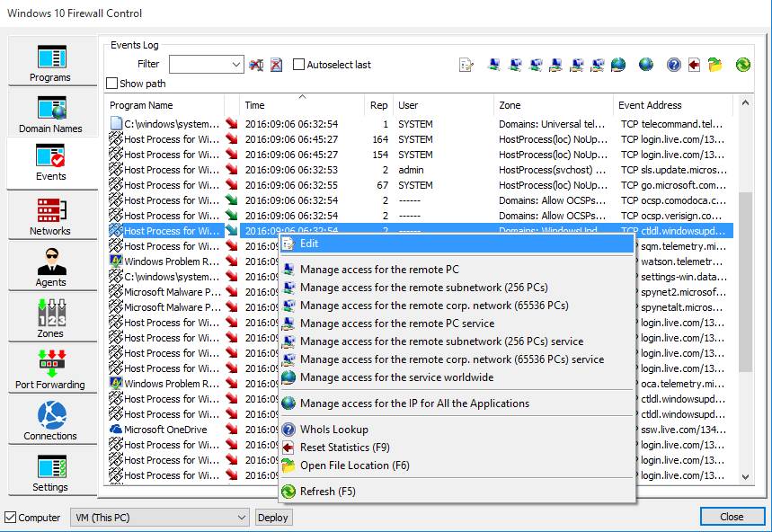Select the row with user admin
This screenshot has width=772, height=532.
(419, 170)
